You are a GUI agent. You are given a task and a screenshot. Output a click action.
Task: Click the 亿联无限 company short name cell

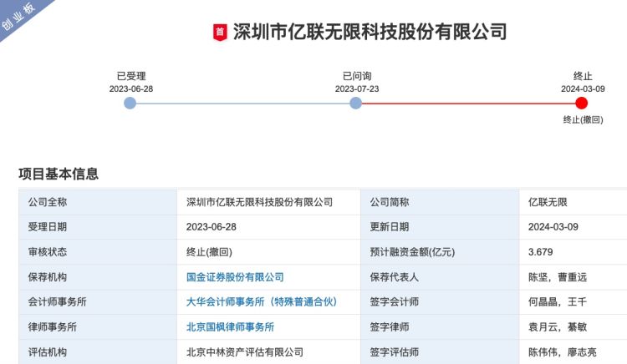coord(548,202)
